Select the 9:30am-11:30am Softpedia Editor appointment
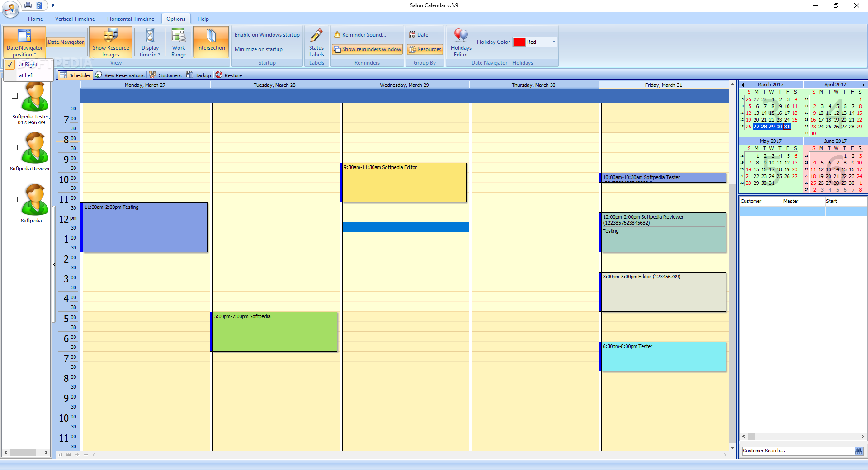 tap(403, 183)
